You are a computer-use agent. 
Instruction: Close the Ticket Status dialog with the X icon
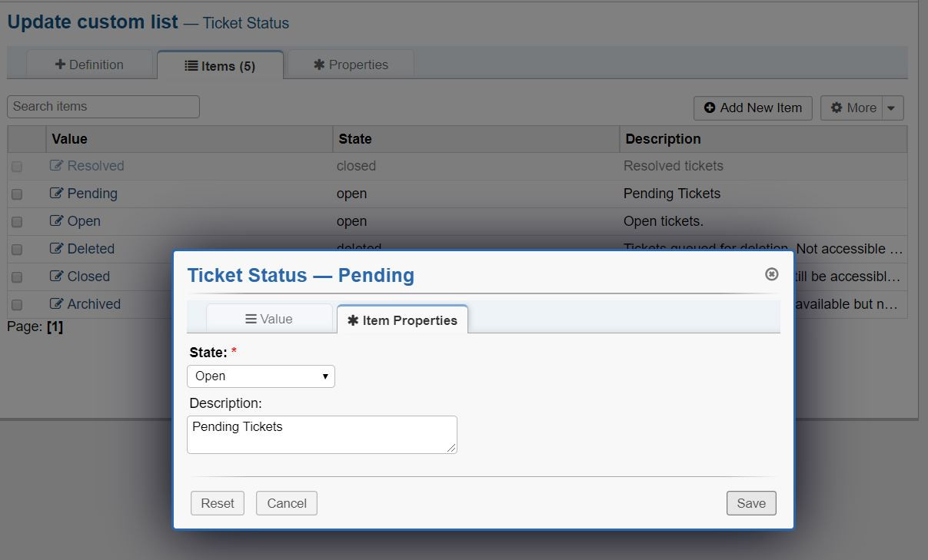pos(772,274)
